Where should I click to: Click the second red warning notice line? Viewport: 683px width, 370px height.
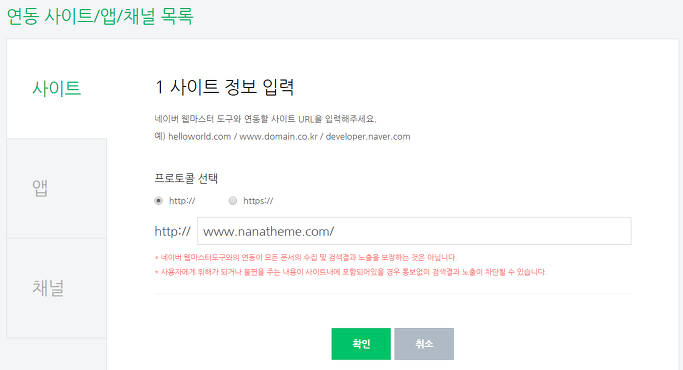tap(351, 272)
